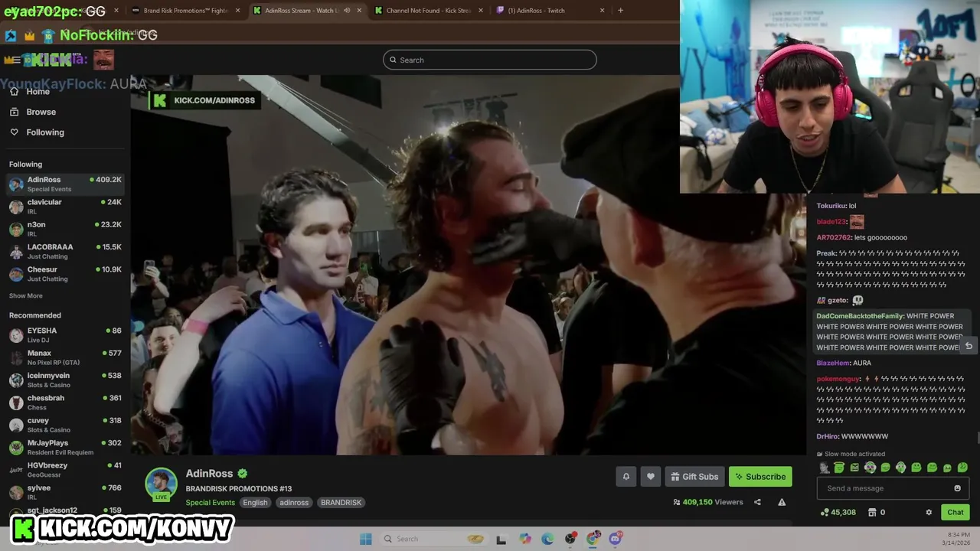
Task: Insert the purple-sunglasses headphone emote
Action: pos(870,467)
